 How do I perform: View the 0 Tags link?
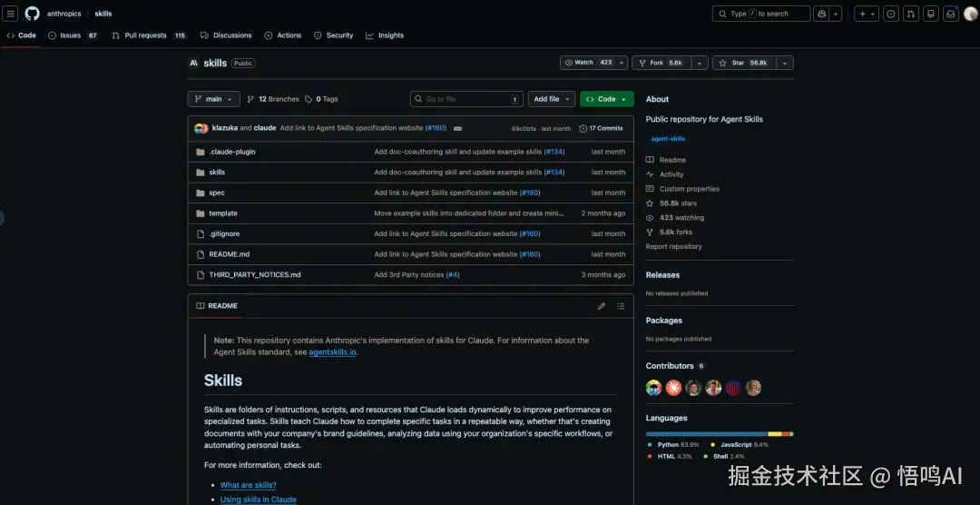click(321, 99)
